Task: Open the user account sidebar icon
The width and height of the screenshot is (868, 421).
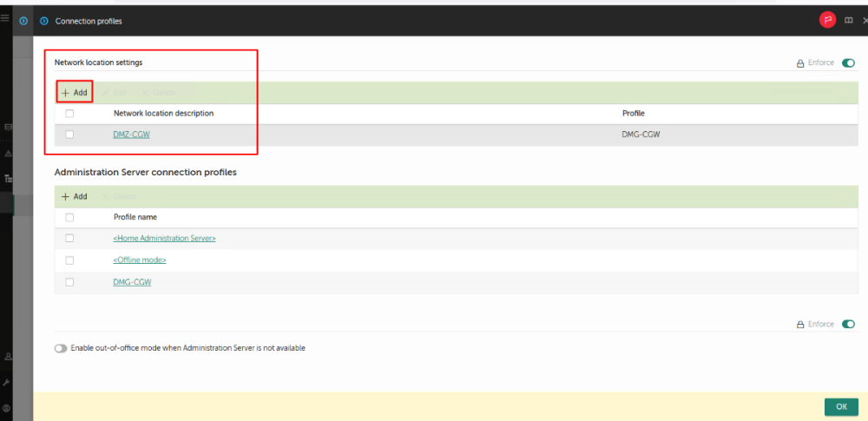Action: click(8, 356)
